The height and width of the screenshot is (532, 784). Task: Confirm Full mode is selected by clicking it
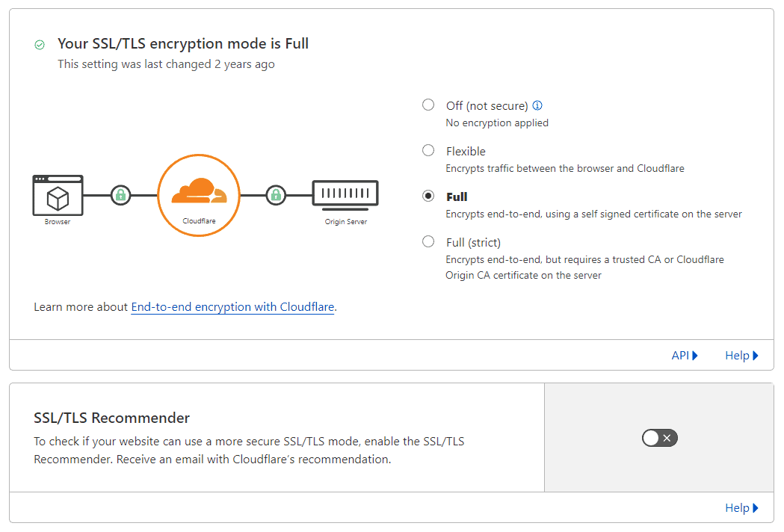(428, 196)
